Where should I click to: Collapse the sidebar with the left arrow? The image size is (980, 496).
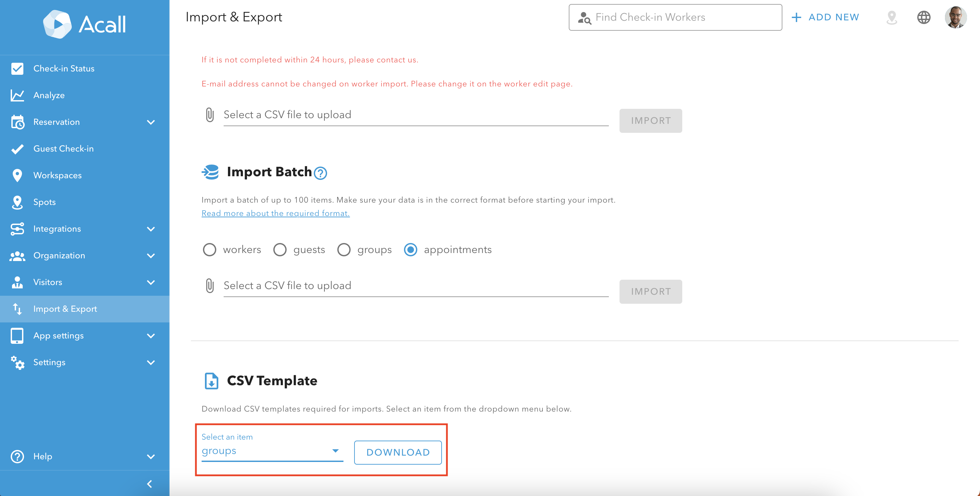coord(150,484)
